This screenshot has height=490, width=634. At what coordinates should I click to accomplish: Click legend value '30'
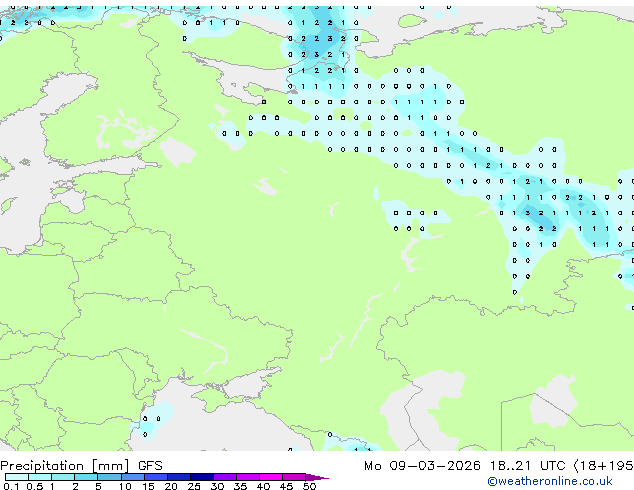click(x=217, y=486)
